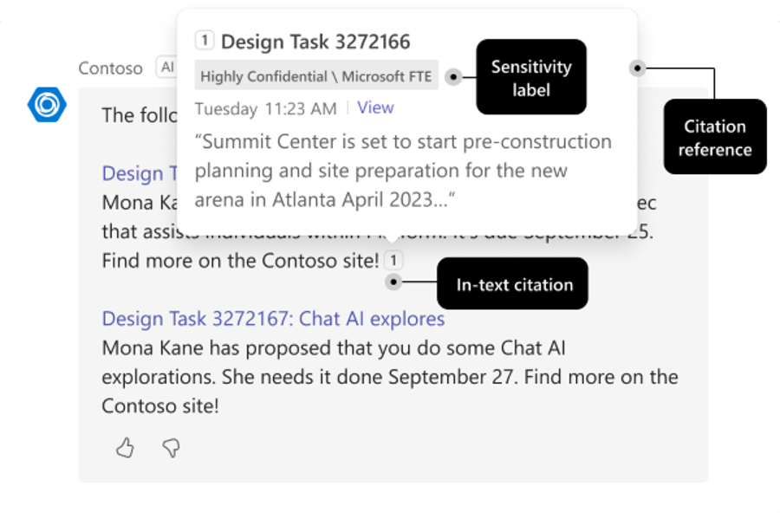Click the connector dot beside the sensitivity label

pyautogui.click(x=453, y=76)
